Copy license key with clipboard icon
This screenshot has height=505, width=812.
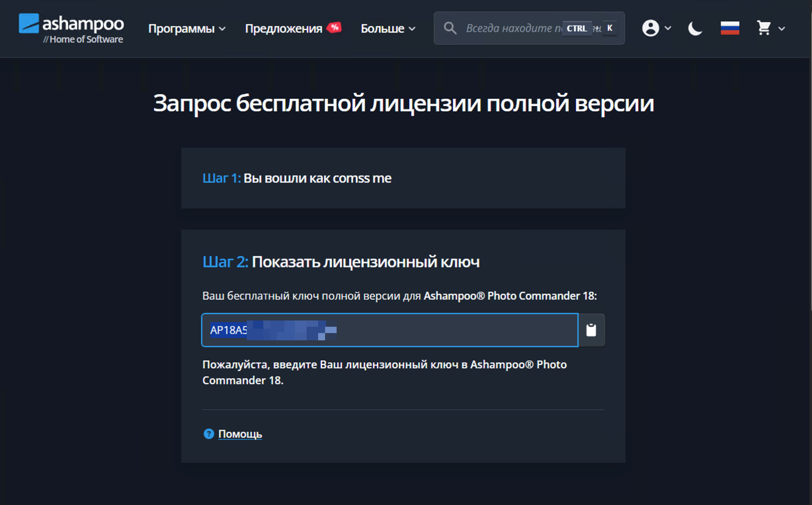tap(591, 330)
